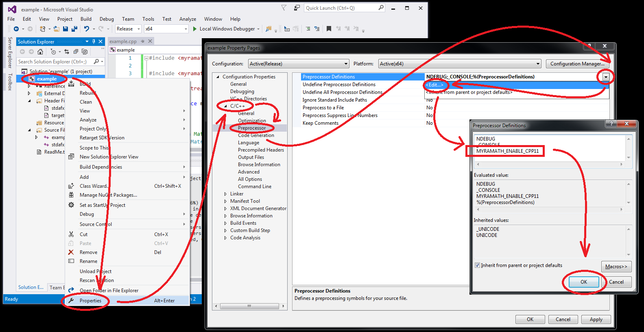This screenshot has width=644, height=332.
Task: Click OK in Preprocessor Definitions dialog
Action: tap(584, 282)
